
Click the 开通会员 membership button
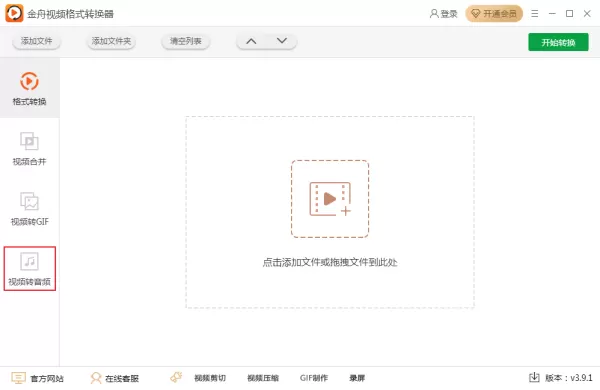click(494, 14)
